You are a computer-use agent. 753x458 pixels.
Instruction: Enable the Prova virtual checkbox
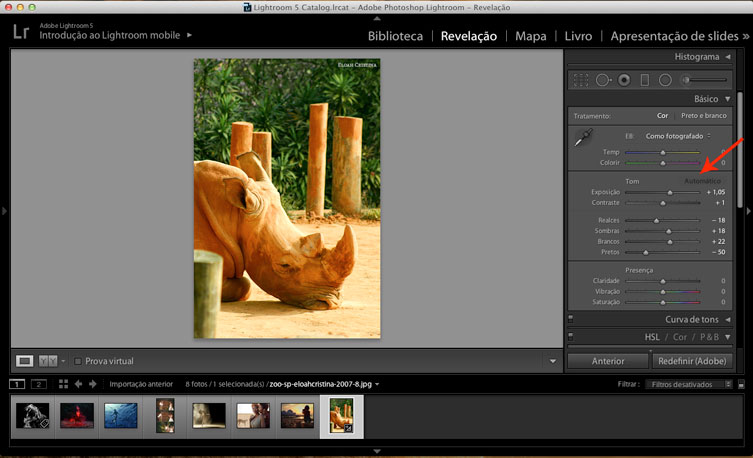tap(79, 361)
